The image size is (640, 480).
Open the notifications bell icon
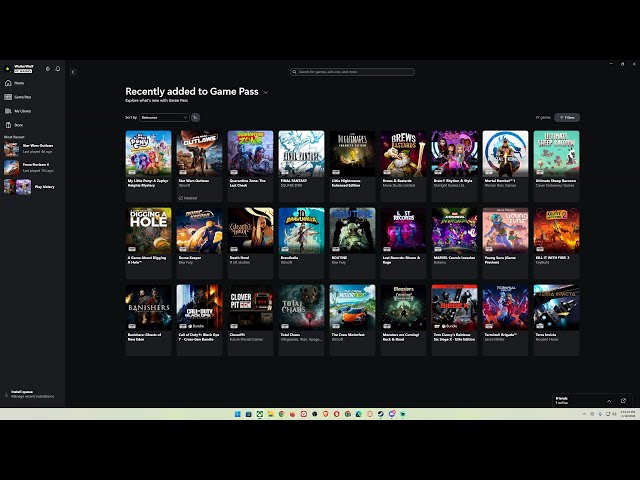coord(58,69)
